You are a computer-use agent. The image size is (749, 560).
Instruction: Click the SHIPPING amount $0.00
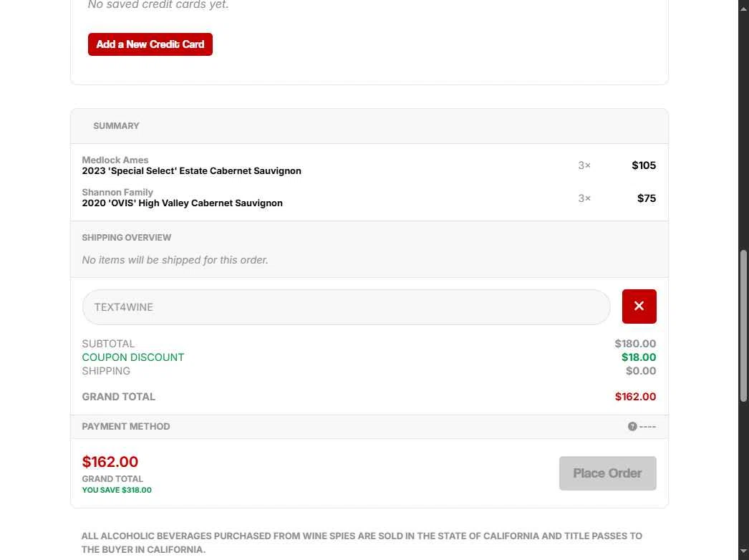click(x=641, y=371)
